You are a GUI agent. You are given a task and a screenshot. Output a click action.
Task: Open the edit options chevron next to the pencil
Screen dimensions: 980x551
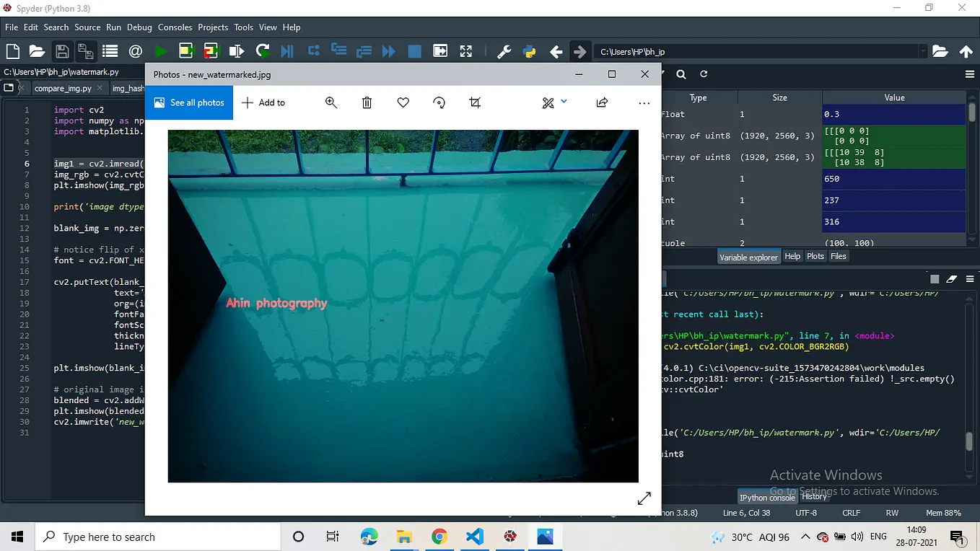[x=564, y=102]
